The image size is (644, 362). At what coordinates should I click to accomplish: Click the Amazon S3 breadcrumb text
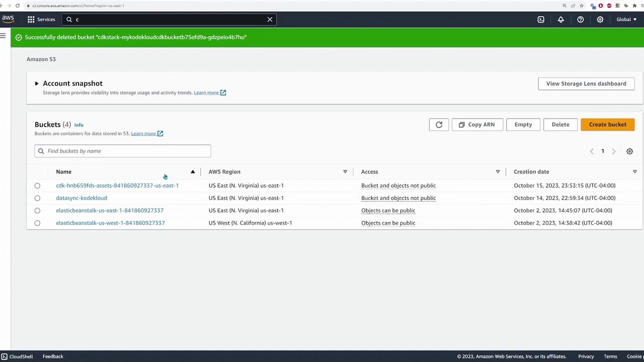click(41, 59)
